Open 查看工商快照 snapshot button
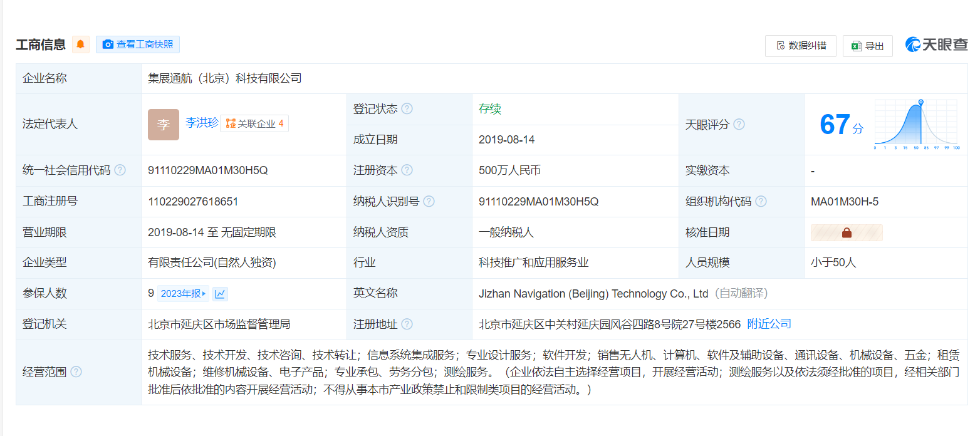This screenshot has height=436, width=980. (x=138, y=44)
